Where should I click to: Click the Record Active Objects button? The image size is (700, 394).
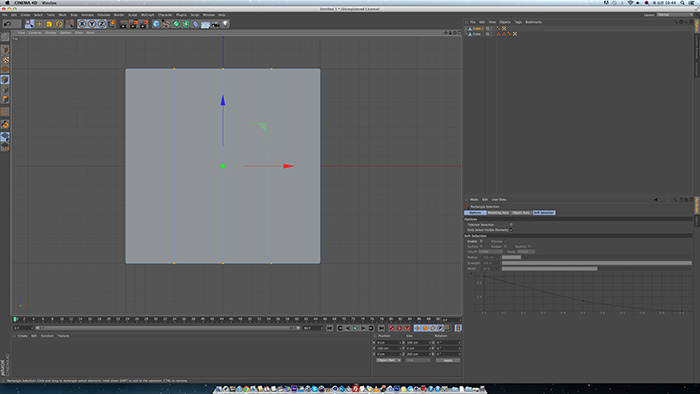[392, 328]
